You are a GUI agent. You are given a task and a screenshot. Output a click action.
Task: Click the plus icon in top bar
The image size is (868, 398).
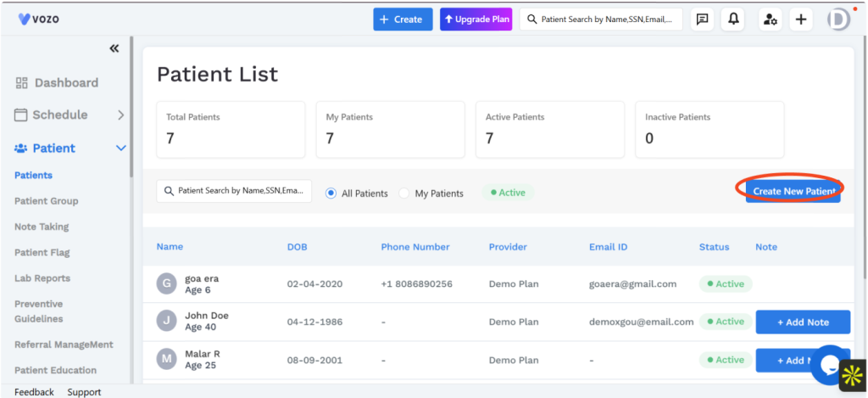[801, 20]
